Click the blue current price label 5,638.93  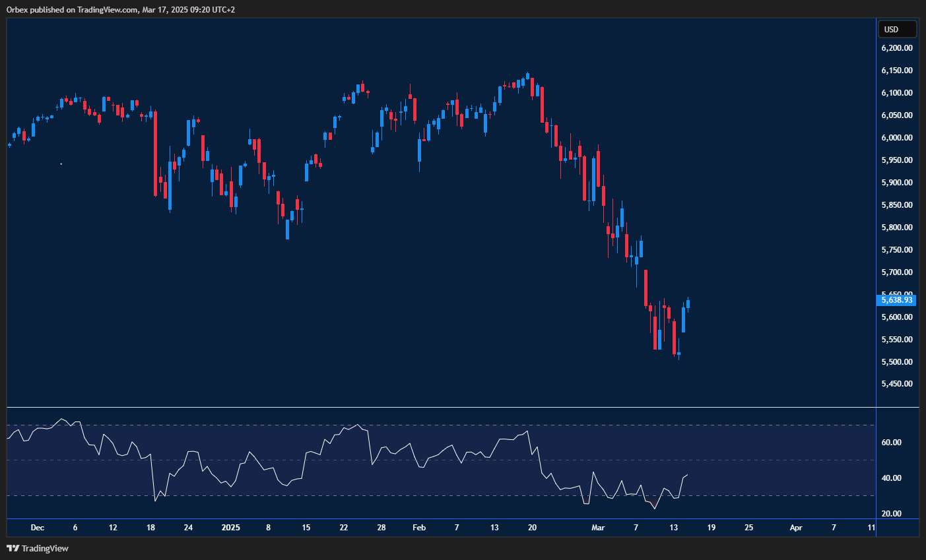[898, 300]
